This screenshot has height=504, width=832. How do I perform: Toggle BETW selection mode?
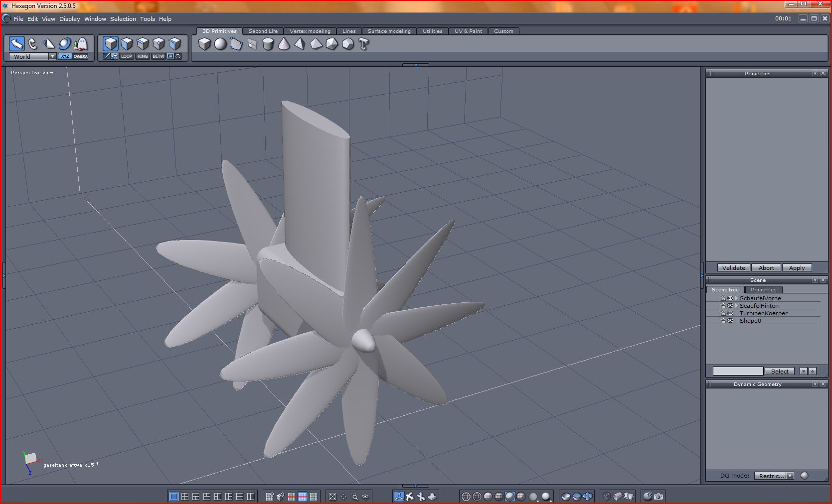[x=159, y=57]
